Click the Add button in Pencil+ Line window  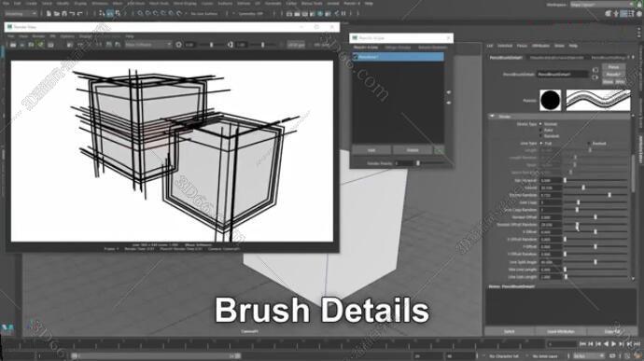tap(371, 150)
